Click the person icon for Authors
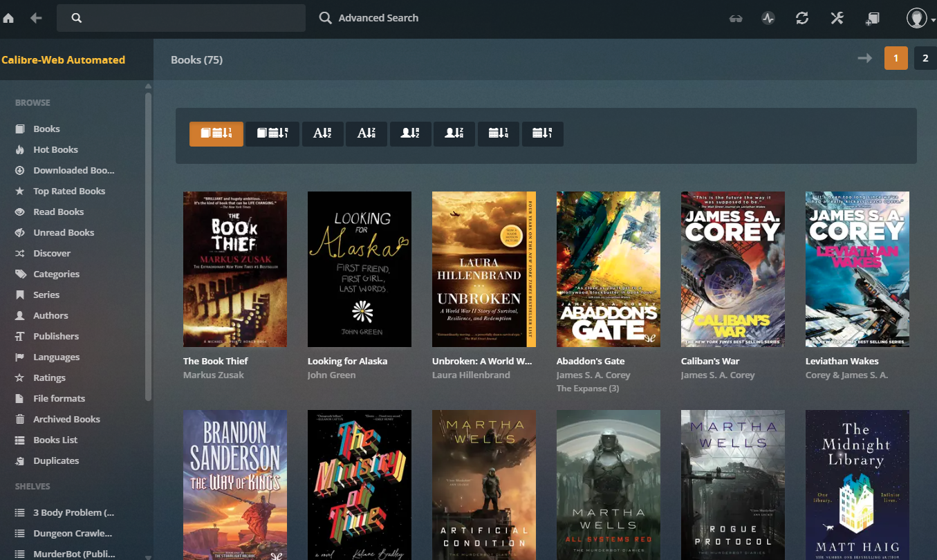This screenshot has width=937, height=560. [x=20, y=315]
